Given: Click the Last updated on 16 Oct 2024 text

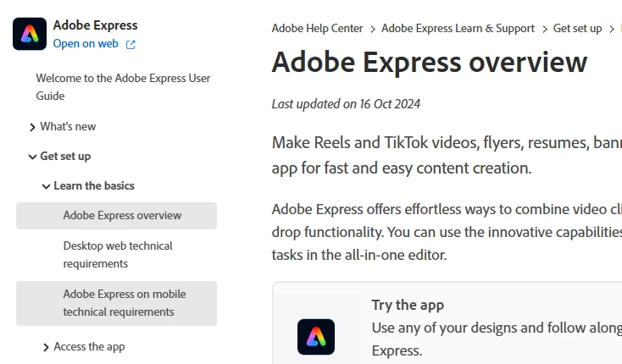Looking at the screenshot, I should pyautogui.click(x=346, y=104).
